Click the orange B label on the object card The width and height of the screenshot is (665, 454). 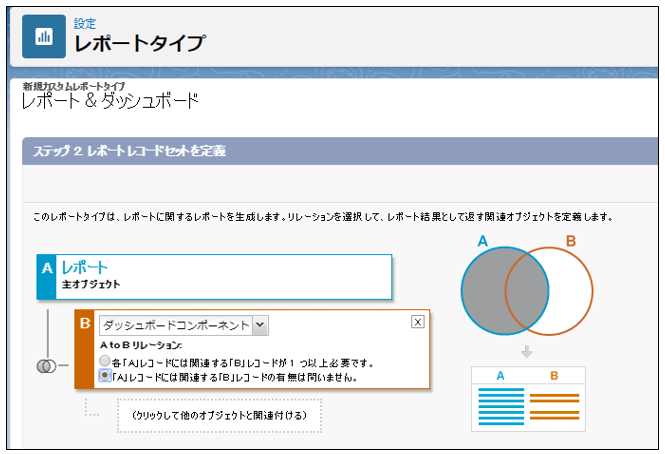point(84,349)
